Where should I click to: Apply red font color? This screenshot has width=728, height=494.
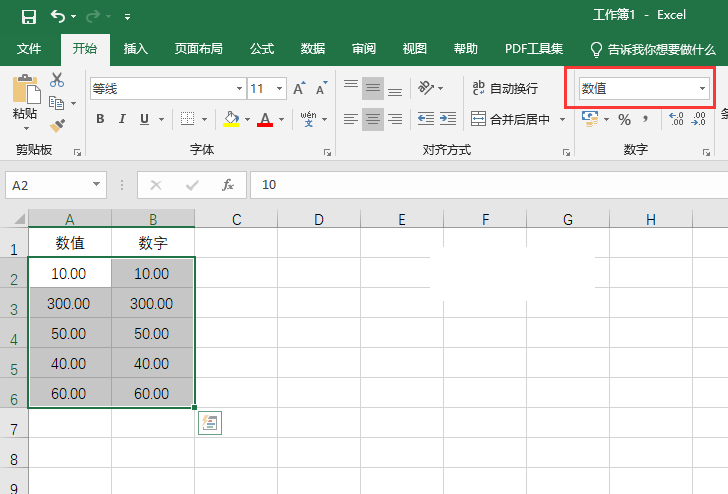pos(265,119)
